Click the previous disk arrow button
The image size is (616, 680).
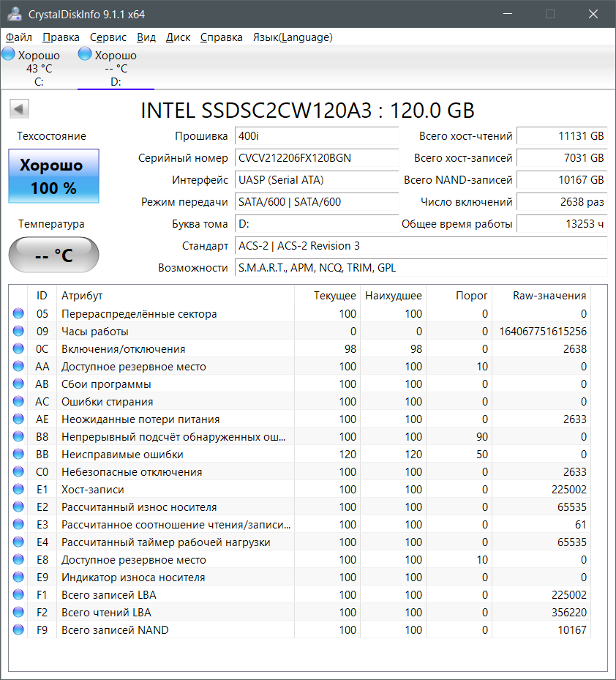click(x=19, y=109)
